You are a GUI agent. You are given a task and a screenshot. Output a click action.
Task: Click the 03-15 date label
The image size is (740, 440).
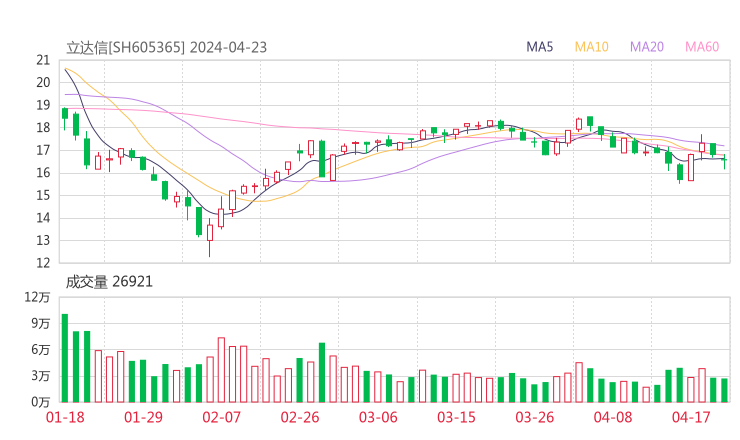[456, 417]
